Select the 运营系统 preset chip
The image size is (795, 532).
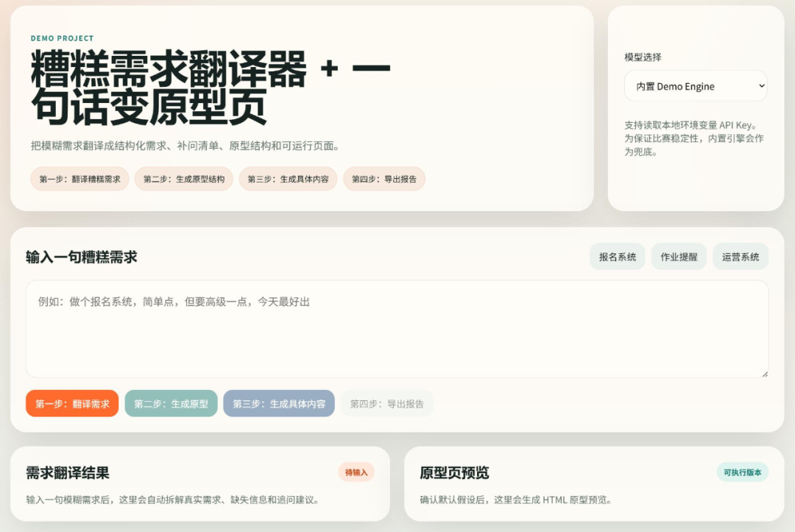(741, 256)
